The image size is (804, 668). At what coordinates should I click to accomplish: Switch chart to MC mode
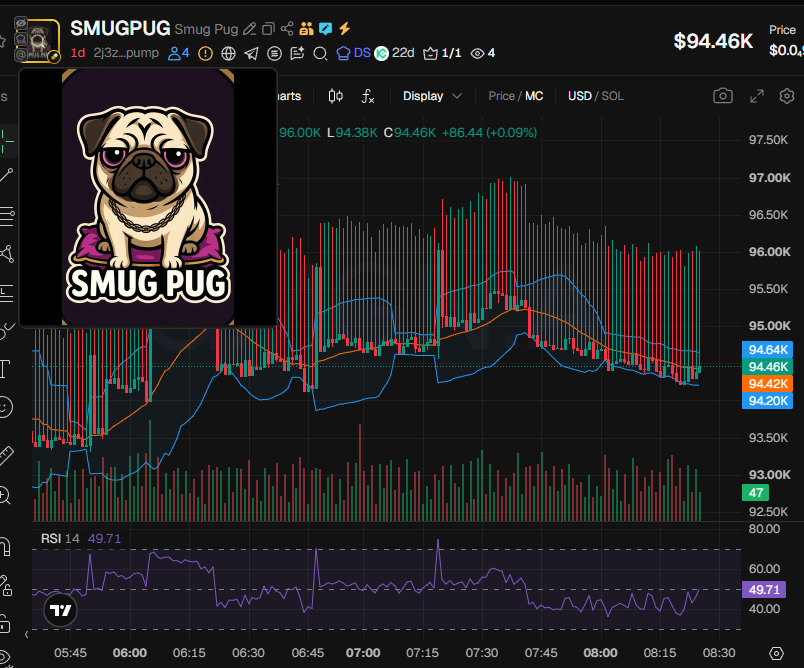[x=534, y=96]
